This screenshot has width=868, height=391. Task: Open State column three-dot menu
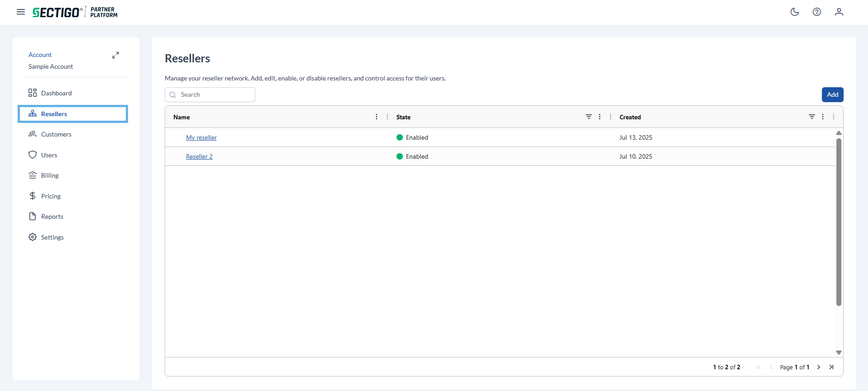point(600,117)
